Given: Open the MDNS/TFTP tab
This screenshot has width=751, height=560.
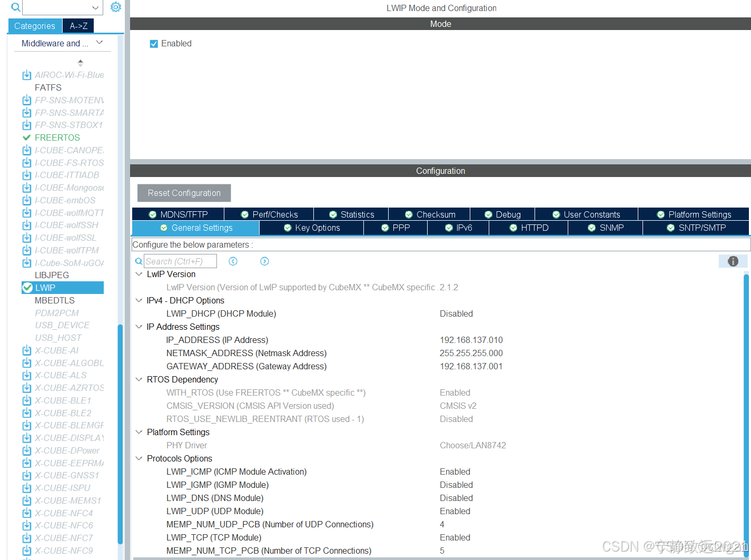Looking at the screenshot, I should point(178,214).
